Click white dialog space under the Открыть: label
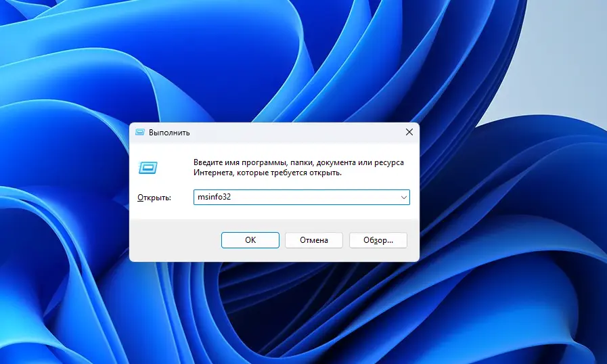Image resolution: width=607 pixels, height=364 pixels. (x=154, y=211)
